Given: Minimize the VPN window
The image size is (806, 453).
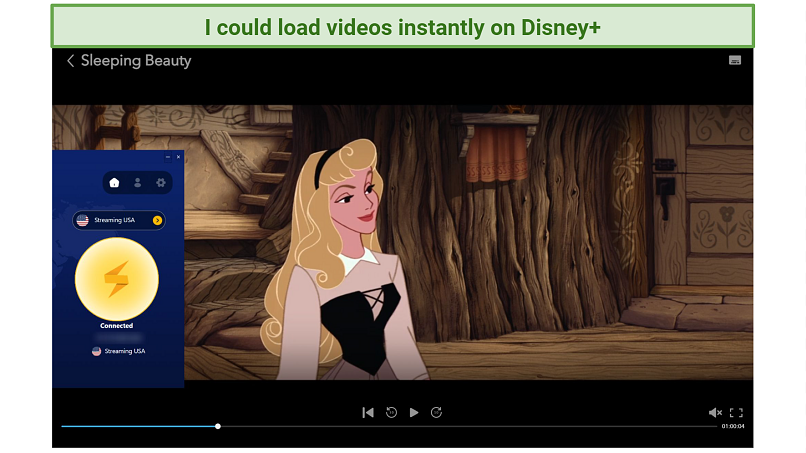Looking at the screenshot, I should (x=168, y=157).
